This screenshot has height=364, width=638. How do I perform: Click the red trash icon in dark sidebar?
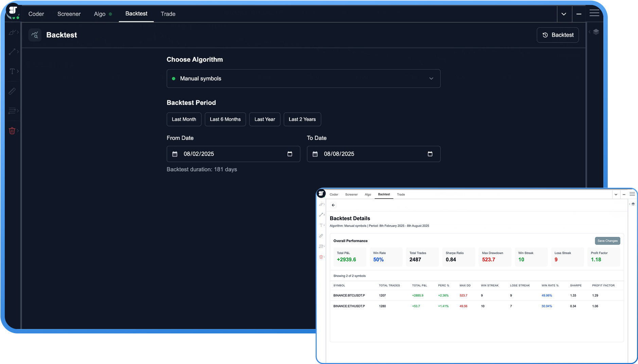coord(12,131)
